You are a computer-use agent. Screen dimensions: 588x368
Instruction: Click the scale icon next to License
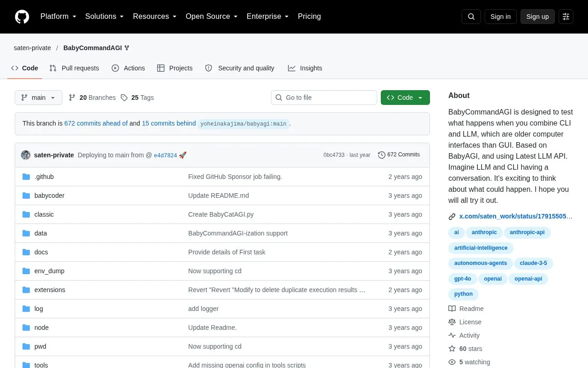pos(452,322)
